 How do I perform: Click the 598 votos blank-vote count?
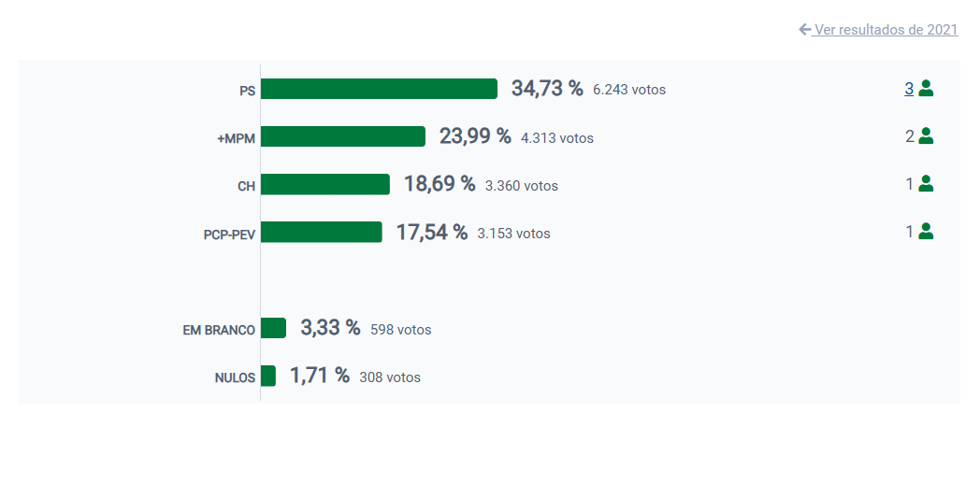[x=400, y=330]
